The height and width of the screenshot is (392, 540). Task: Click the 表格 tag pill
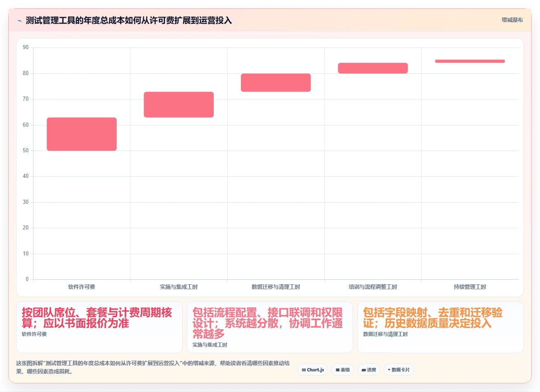(342, 370)
